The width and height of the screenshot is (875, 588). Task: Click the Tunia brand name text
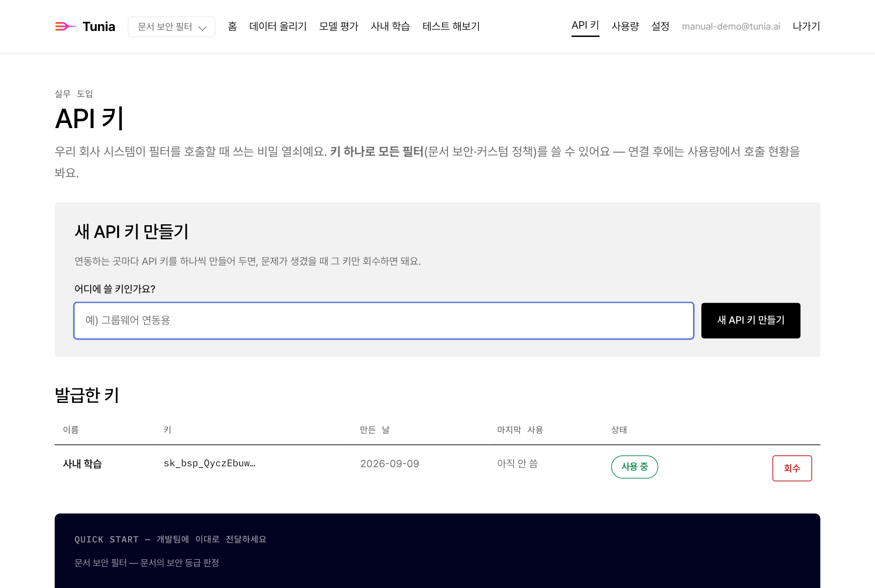point(99,26)
